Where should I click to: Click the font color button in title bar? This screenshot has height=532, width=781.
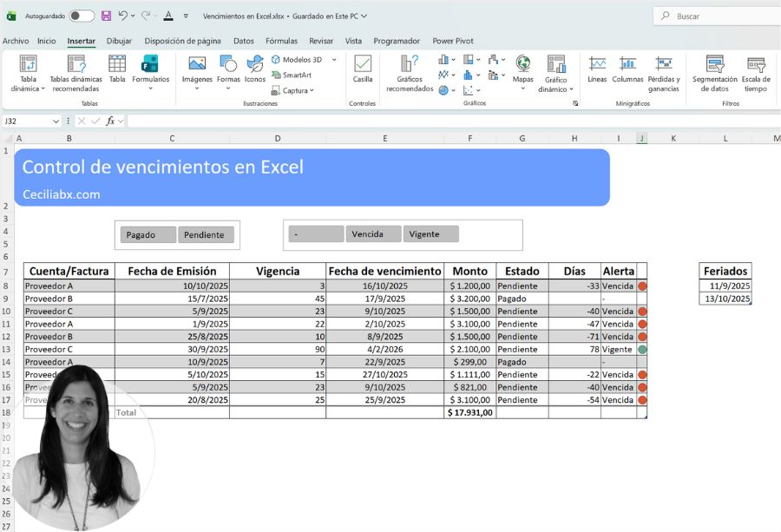(167, 16)
